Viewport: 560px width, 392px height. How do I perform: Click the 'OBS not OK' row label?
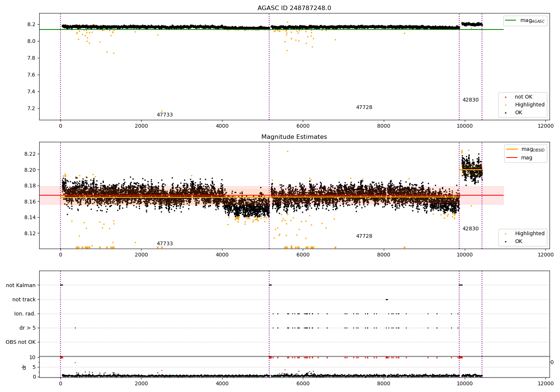coord(21,342)
